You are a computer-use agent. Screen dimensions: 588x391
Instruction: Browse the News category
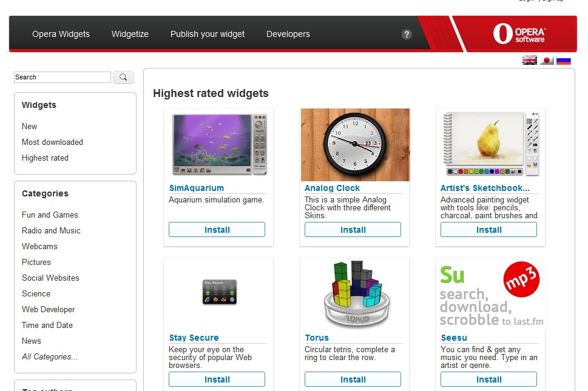click(x=31, y=341)
